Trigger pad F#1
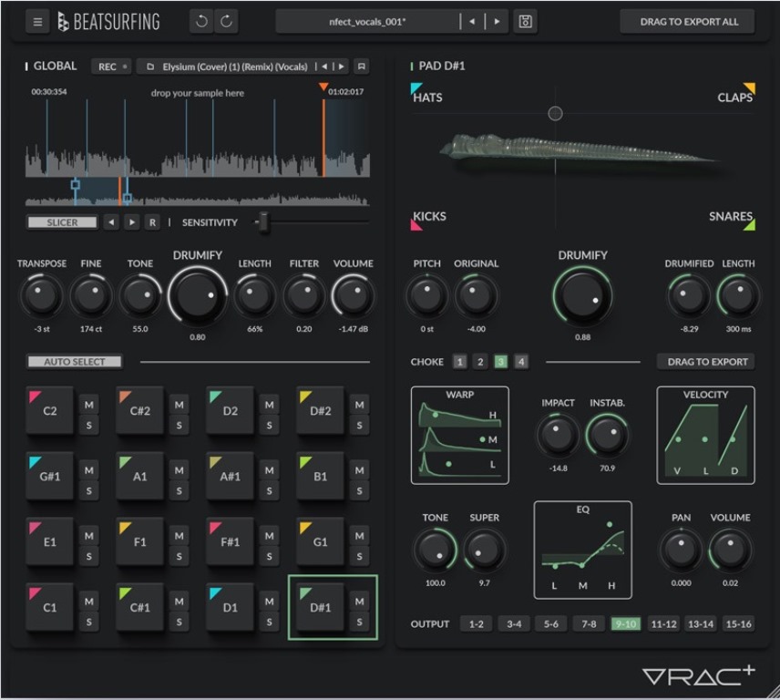This screenshot has width=780, height=700. pos(230,541)
